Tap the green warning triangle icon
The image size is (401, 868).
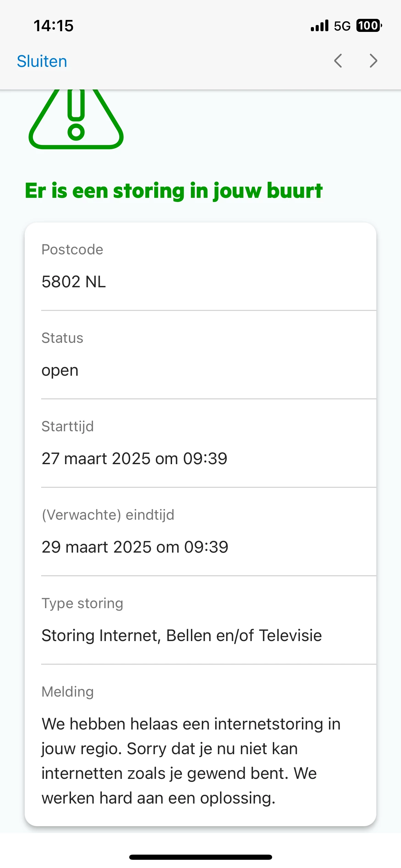pyautogui.click(x=76, y=120)
